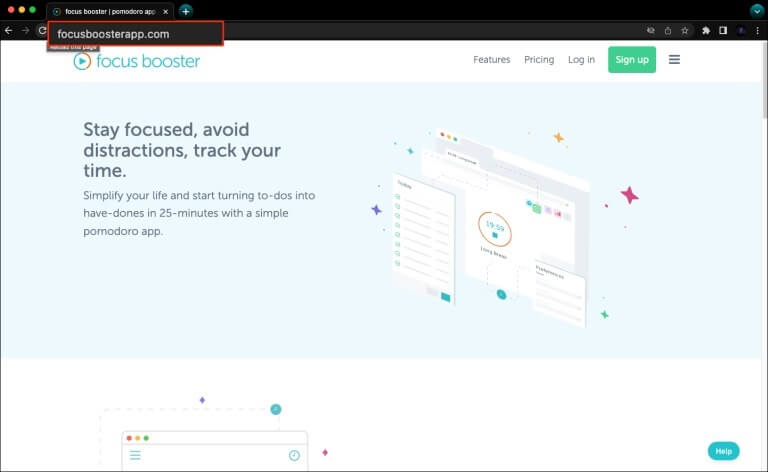Open the browser three-dot menu
The height and width of the screenshot is (472, 768).
click(758, 30)
